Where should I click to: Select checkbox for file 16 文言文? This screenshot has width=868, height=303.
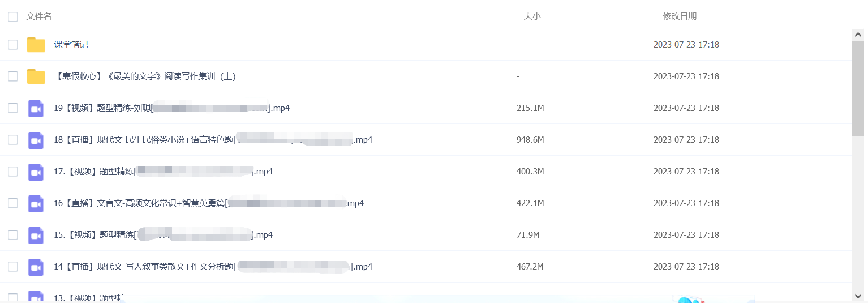[x=13, y=203]
